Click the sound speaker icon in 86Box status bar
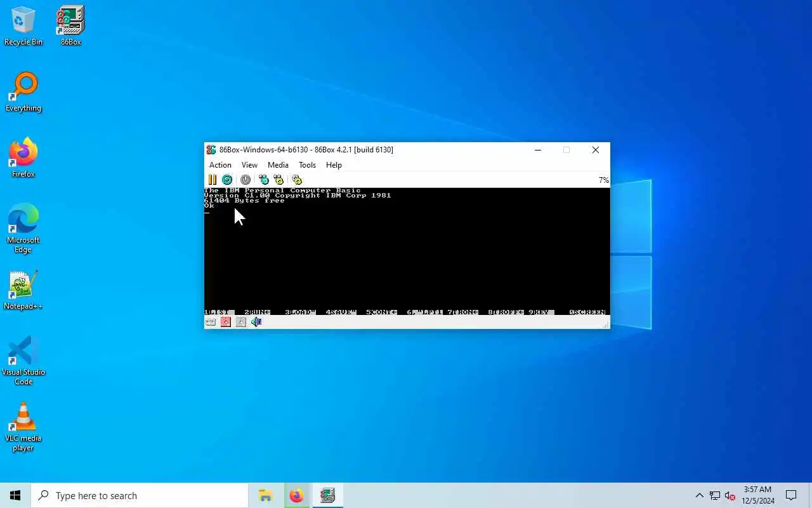 pyautogui.click(x=256, y=322)
